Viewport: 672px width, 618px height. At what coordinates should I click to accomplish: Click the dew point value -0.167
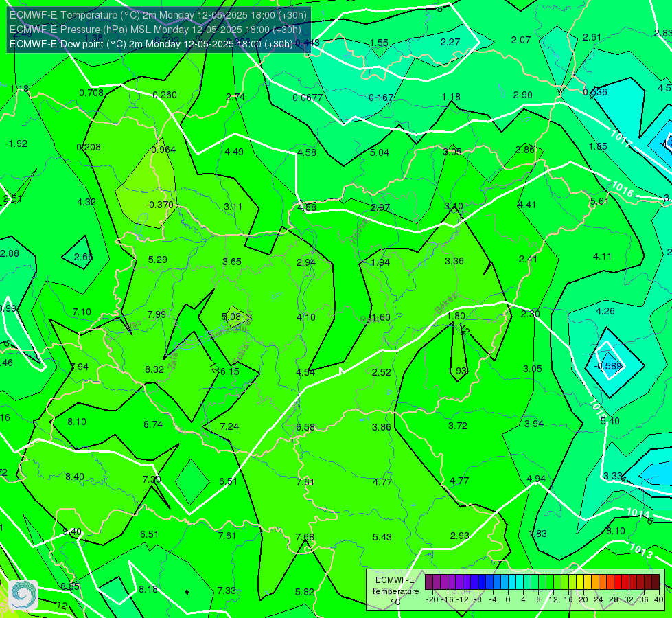(x=380, y=98)
